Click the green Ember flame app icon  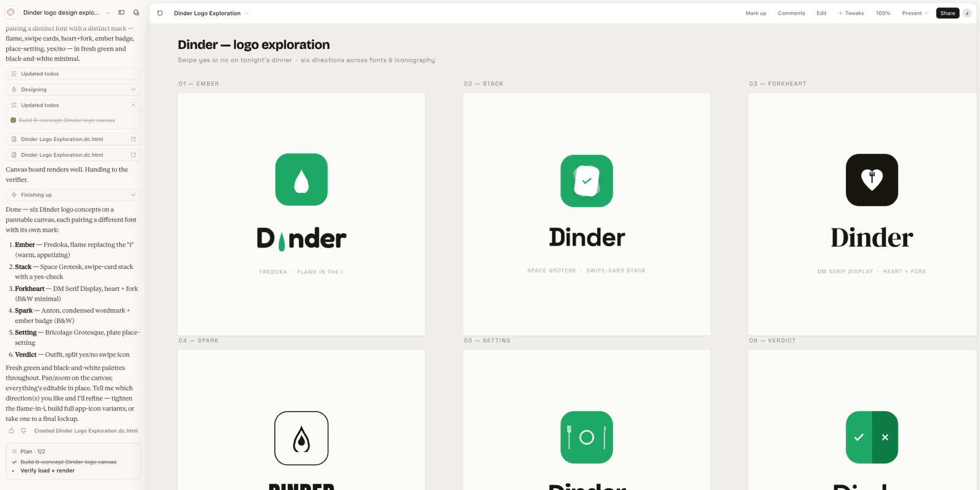(301, 179)
